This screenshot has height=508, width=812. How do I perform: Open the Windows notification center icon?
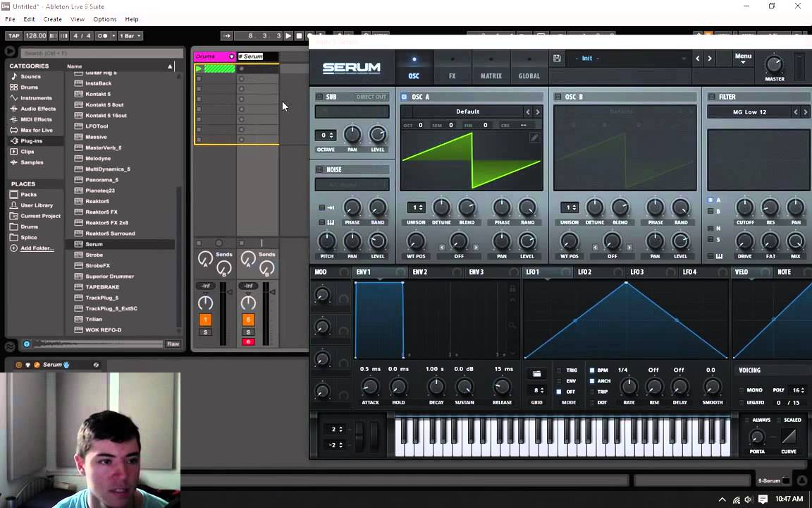[x=763, y=500]
